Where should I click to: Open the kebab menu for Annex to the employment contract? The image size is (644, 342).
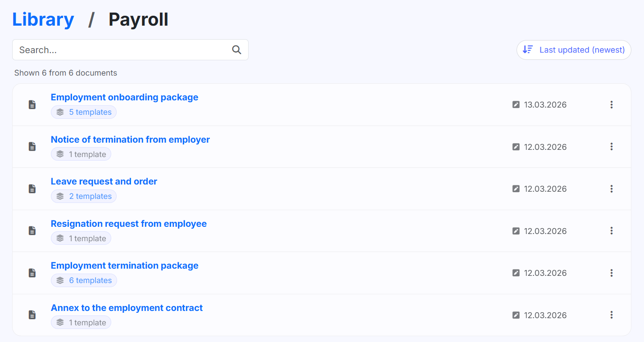pyautogui.click(x=612, y=315)
